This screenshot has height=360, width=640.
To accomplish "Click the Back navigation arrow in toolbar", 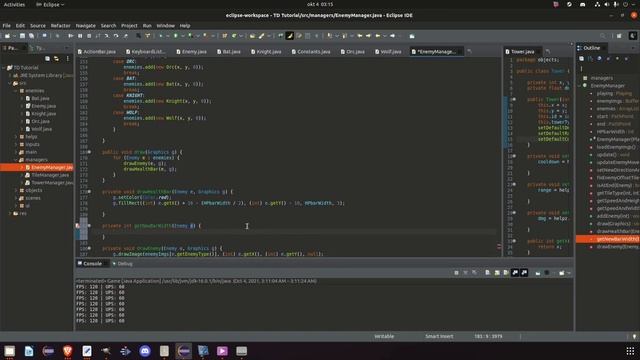I will point(378,36).
